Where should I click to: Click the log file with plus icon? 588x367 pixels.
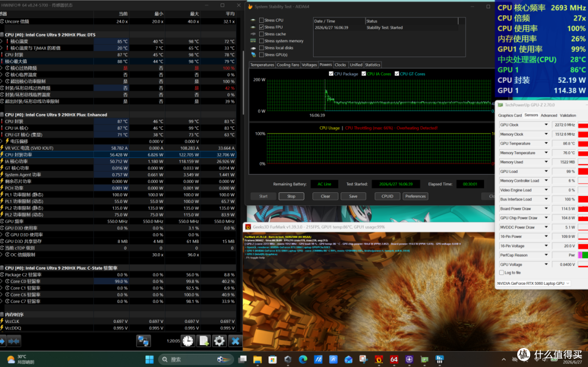click(x=204, y=341)
